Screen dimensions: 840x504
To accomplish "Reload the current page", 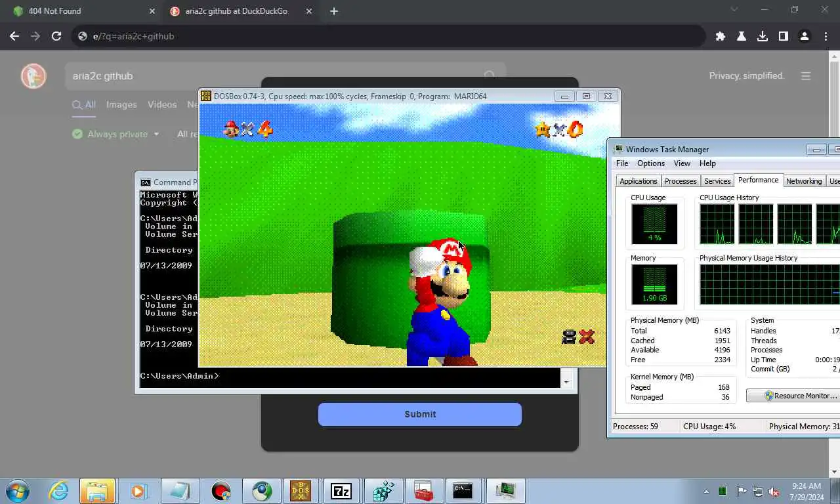I will click(x=56, y=36).
